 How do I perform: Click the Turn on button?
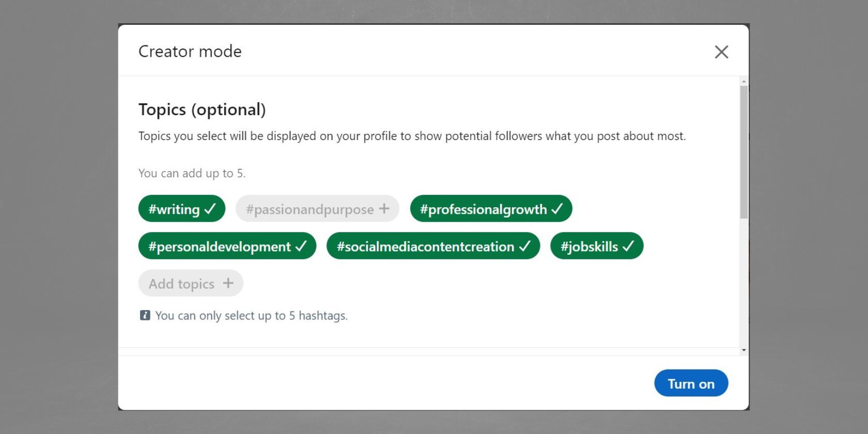(x=691, y=383)
